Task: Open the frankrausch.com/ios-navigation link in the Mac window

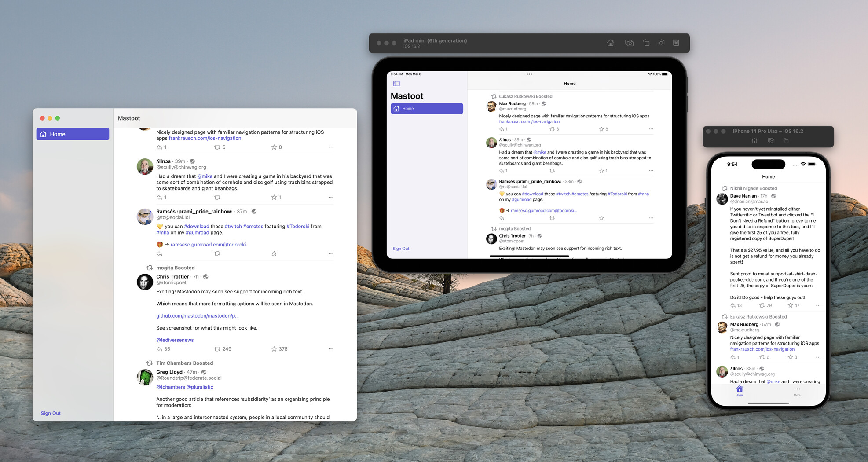Action: [x=205, y=138]
